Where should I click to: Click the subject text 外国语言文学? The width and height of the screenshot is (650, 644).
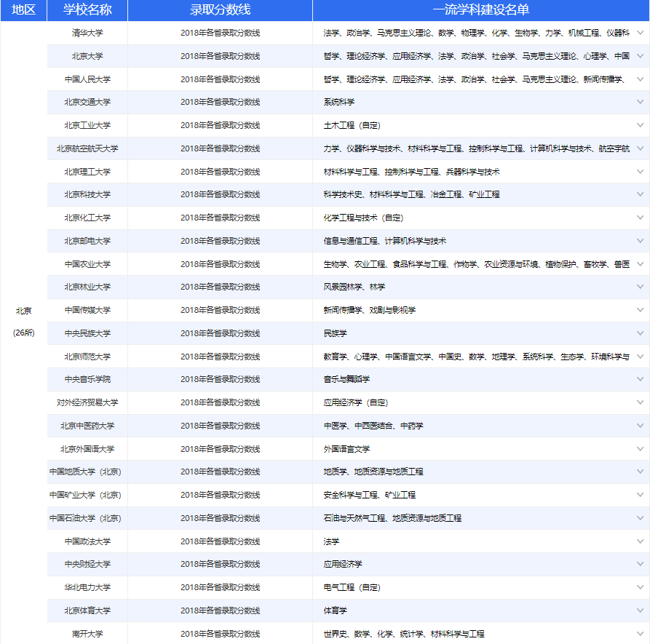(x=346, y=449)
